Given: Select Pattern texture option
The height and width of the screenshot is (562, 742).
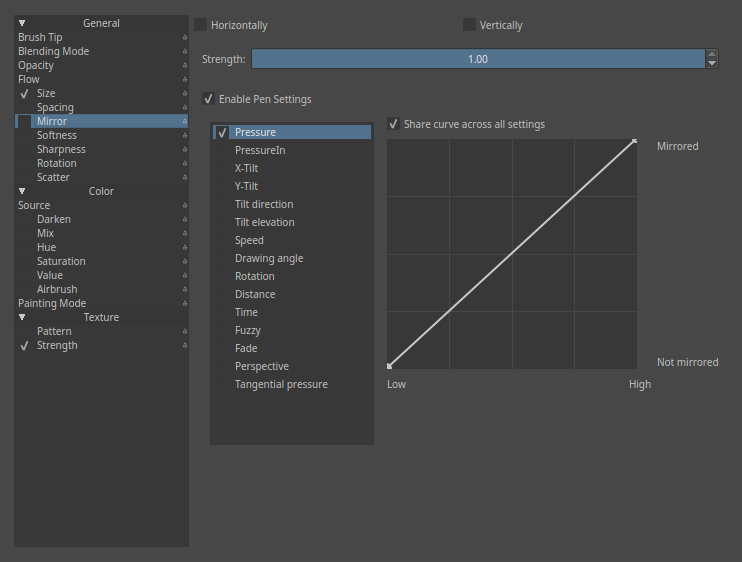Looking at the screenshot, I should [x=54, y=332].
